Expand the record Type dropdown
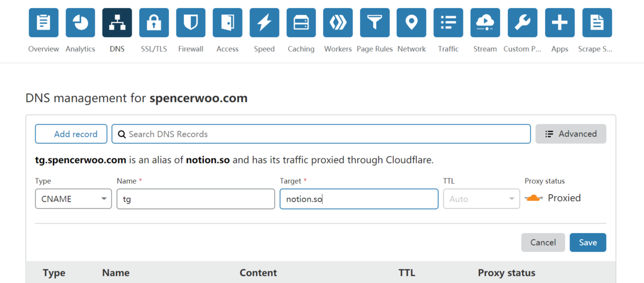This screenshot has width=644, height=283. click(73, 199)
